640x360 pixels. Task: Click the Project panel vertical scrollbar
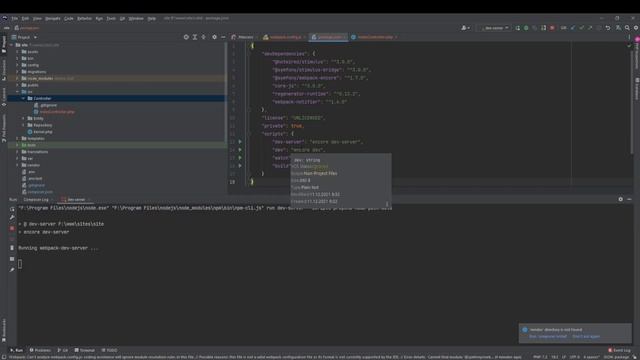point(225,92)
